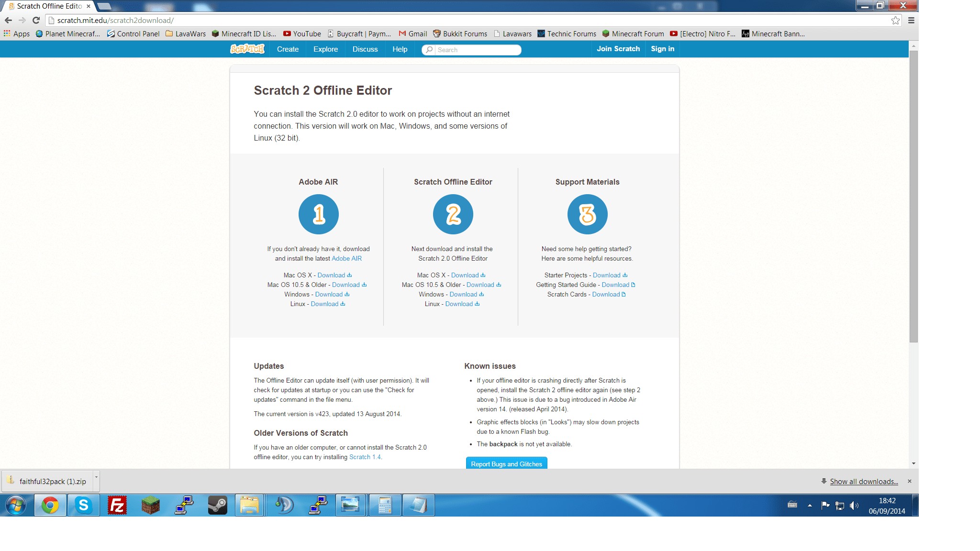Image resolution: width=980 pixels, height=551 pixels.
Task: Click the Scratch logo in the navbar
Action: (247, 49)
